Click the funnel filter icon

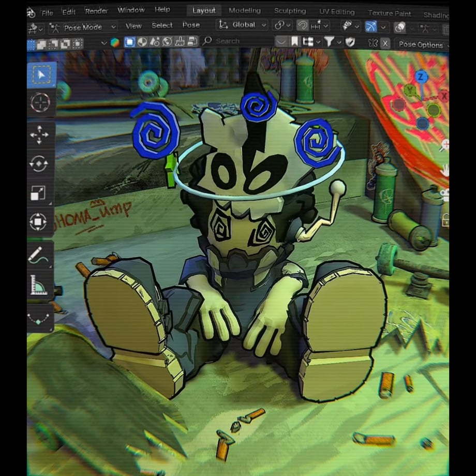coord(329,41)
